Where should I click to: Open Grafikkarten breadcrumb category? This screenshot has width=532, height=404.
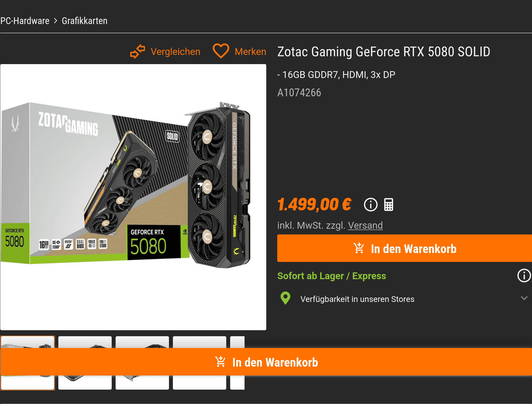coord(84,21)
